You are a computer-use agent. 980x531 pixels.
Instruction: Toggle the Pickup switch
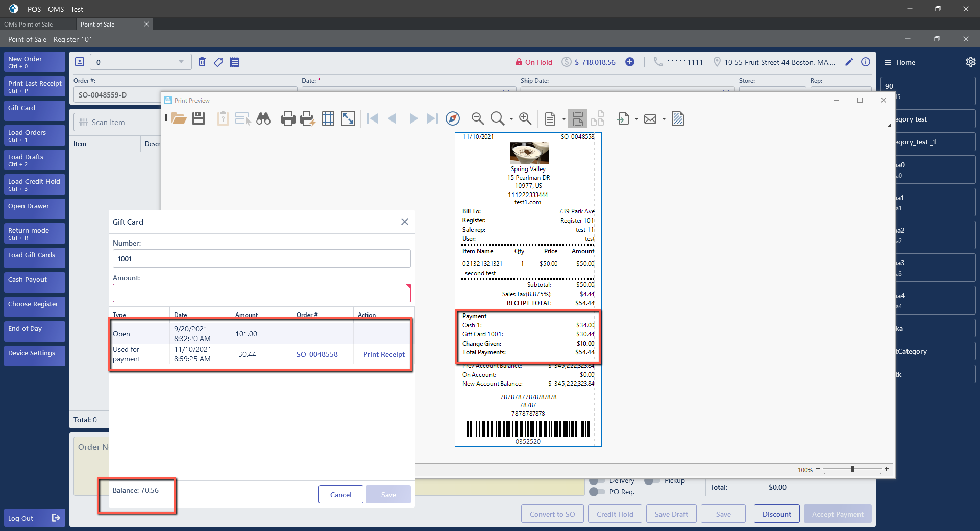pyautogui.click(x=649, y=481)
